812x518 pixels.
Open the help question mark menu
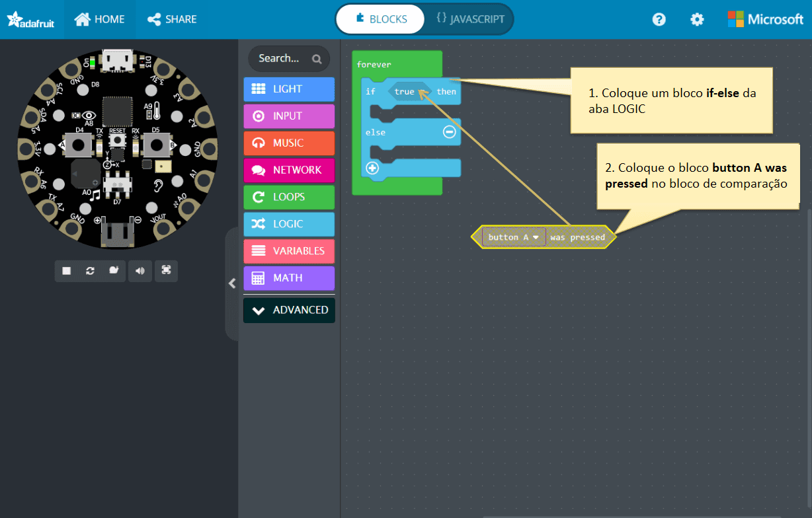[659, 19]
